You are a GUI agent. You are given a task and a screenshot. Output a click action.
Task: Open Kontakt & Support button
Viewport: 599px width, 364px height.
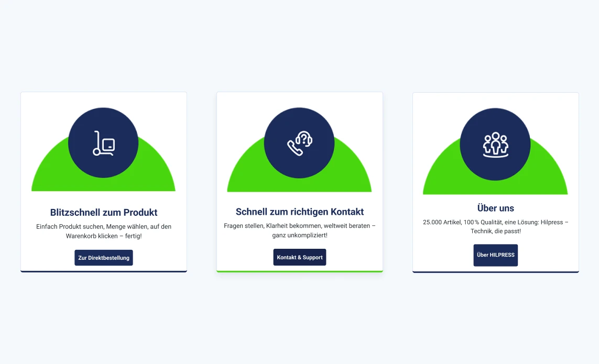(300, 257)
